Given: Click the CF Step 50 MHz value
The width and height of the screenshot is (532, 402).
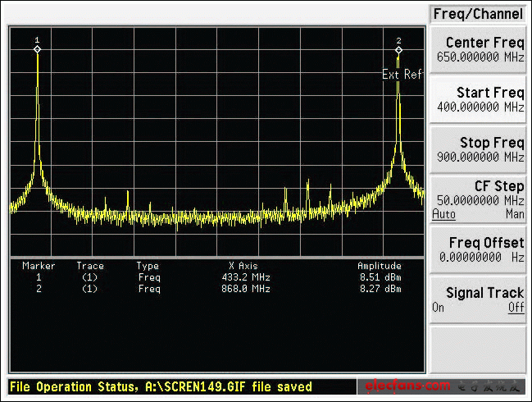Looking at the screenshot, I should [x=479, y=200].
